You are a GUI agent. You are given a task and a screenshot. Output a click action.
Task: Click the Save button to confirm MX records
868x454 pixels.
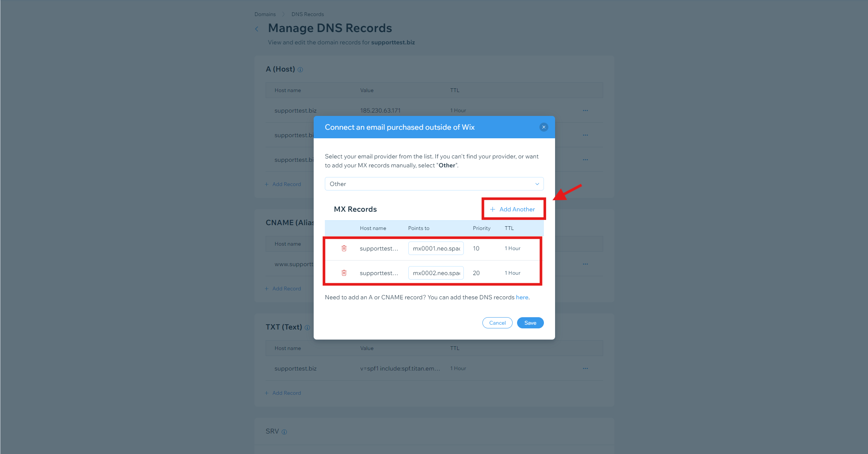coord(529,323)
